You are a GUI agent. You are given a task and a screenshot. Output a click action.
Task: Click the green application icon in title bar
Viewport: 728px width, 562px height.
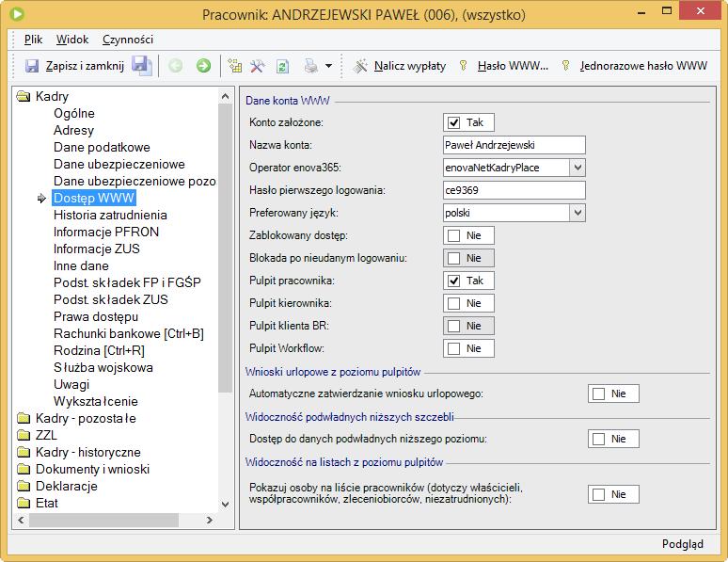[x=17, y=14]
